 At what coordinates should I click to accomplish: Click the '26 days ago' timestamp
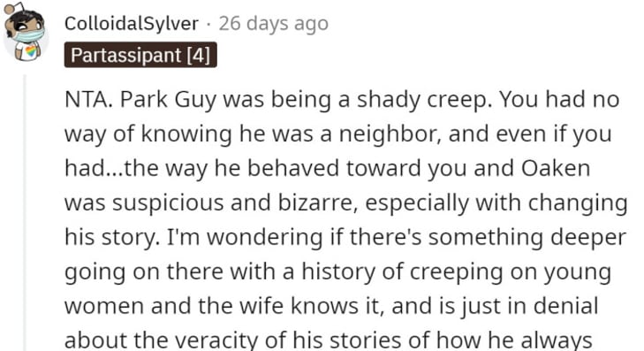[x=274, y=23]
